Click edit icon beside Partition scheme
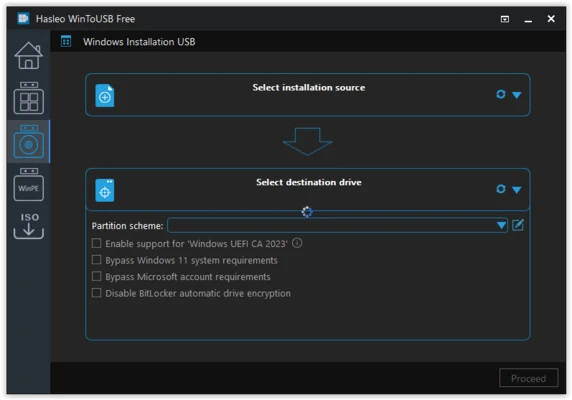The image size is (572, 400). point(518,225)
